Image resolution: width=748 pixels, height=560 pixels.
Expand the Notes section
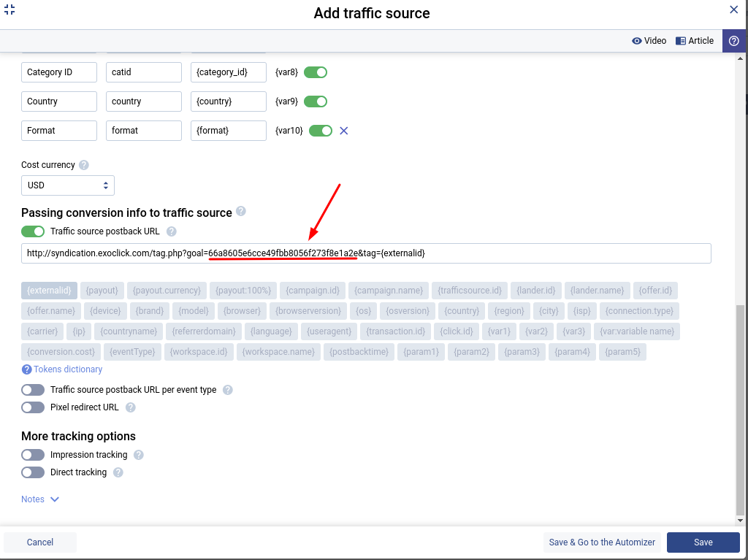pyautogui.click(x=40, y=499)
